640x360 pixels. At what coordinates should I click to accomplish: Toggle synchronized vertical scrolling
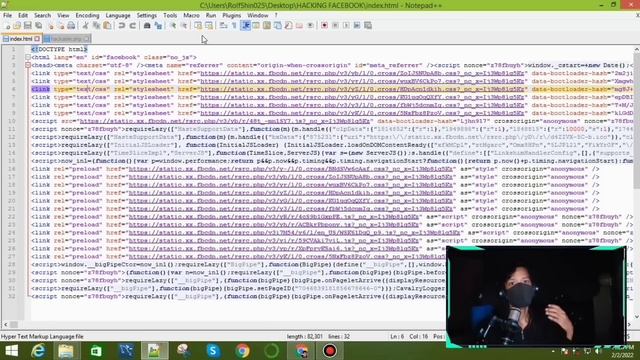click(x=198, y=26)
